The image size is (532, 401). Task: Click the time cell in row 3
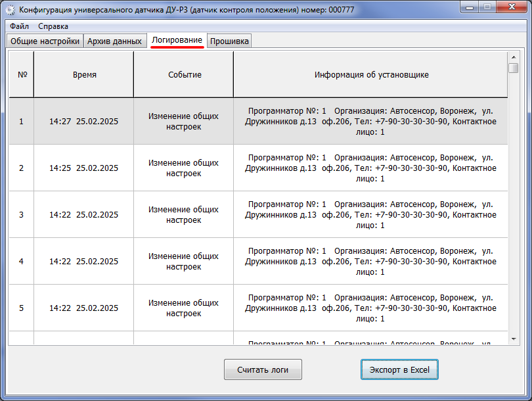click(84, 214)
